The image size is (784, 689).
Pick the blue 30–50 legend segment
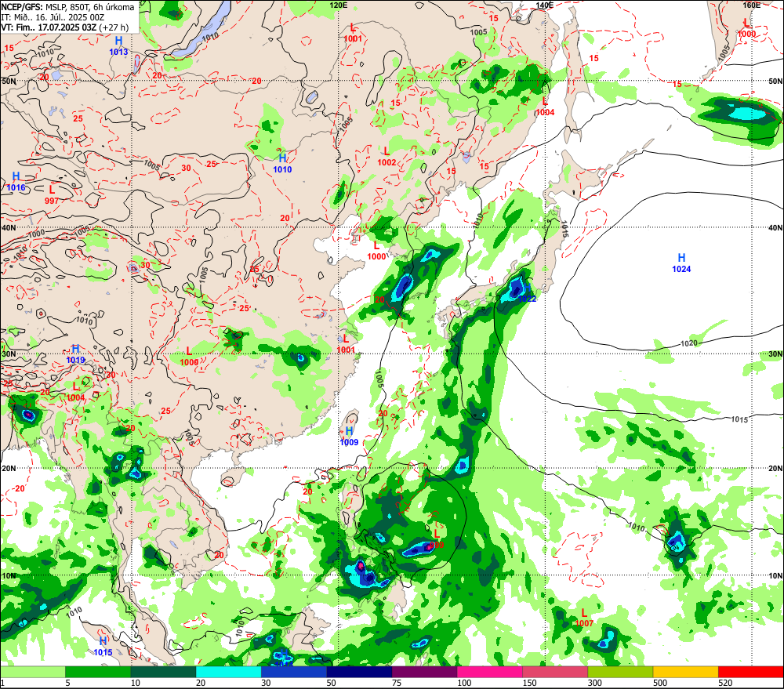pos(294,672)
